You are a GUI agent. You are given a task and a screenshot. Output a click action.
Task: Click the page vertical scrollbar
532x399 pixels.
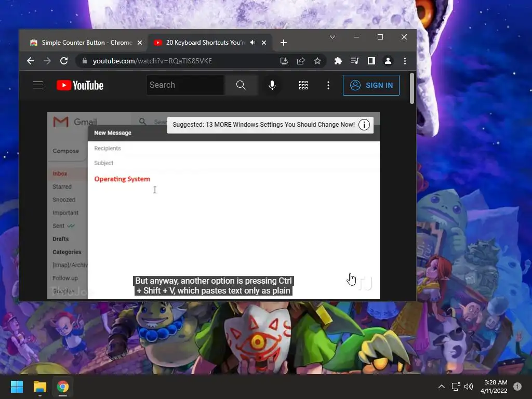[412, 88]
